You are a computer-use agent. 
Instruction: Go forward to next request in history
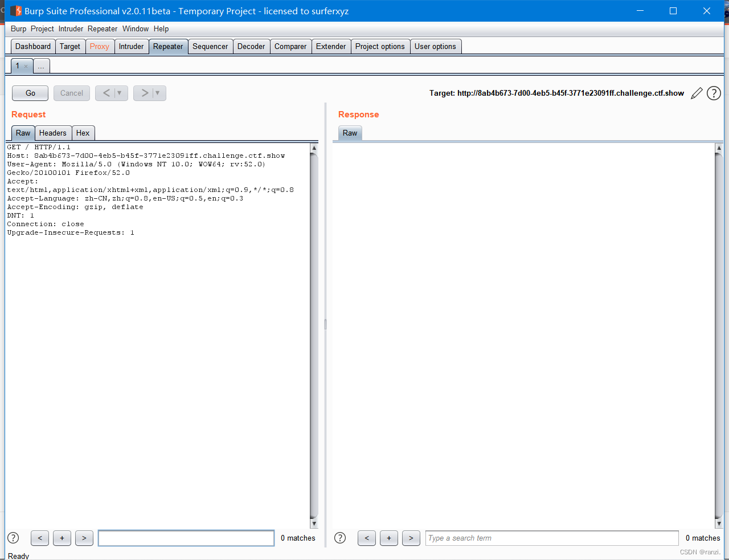[144, 93]
